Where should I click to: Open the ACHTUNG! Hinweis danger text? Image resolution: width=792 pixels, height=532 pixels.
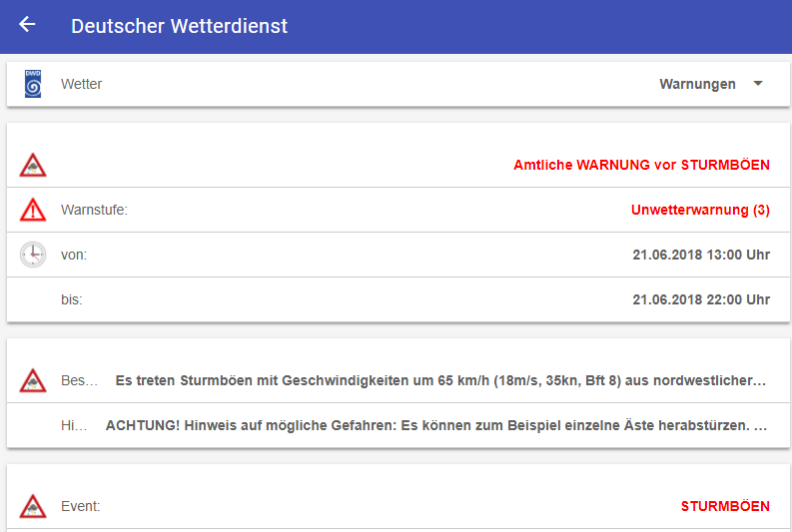(x=436, y=425)
